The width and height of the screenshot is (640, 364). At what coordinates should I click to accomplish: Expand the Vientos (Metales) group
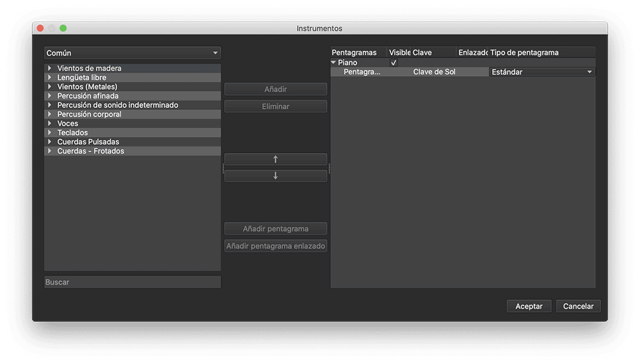50,87
